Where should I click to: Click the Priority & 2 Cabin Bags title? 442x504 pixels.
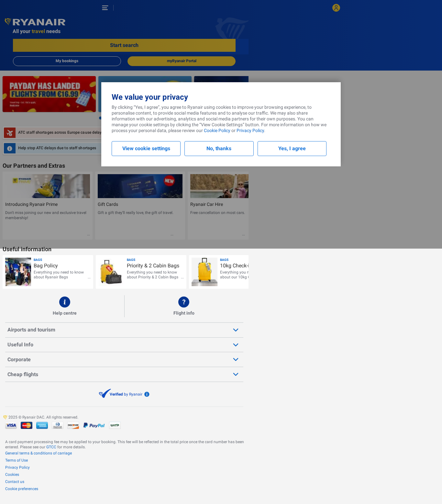[153, 266]
